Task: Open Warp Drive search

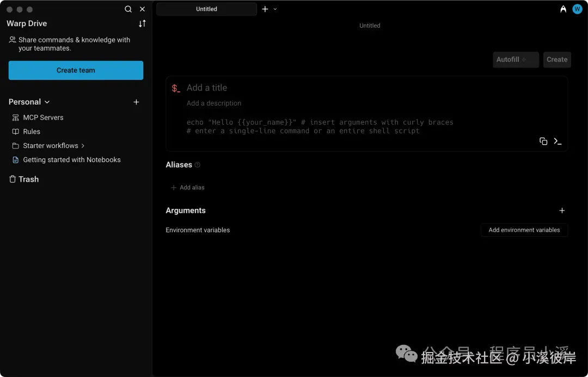Action: click(128, 9)
